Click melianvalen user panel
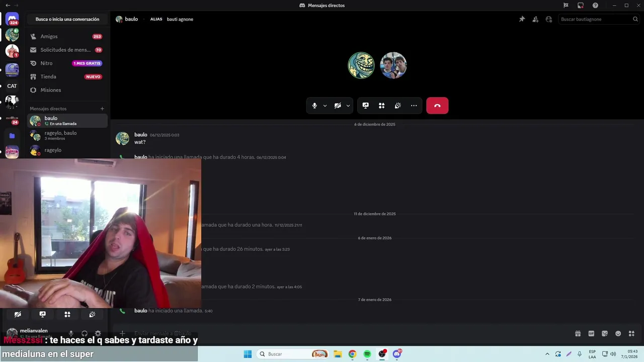This screenshot has height=362, width=644. click(x=34, y=333)
